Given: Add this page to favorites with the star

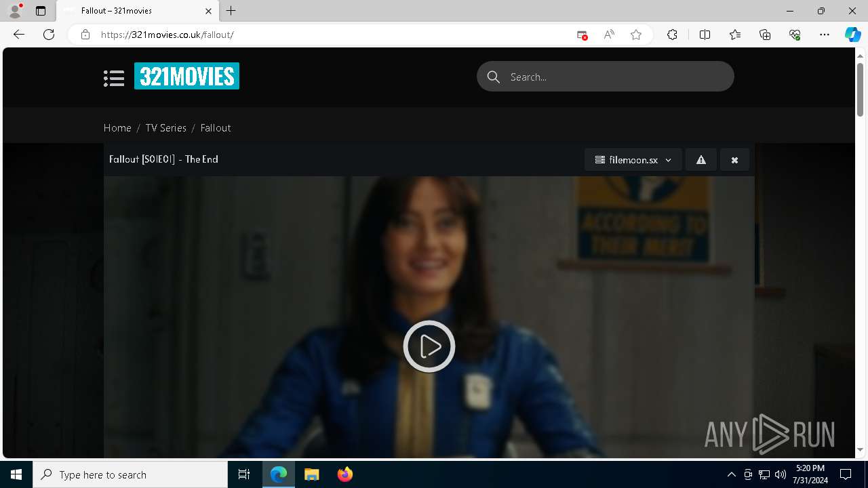Looking at the screenshot, I should click(x=636, y=35).
